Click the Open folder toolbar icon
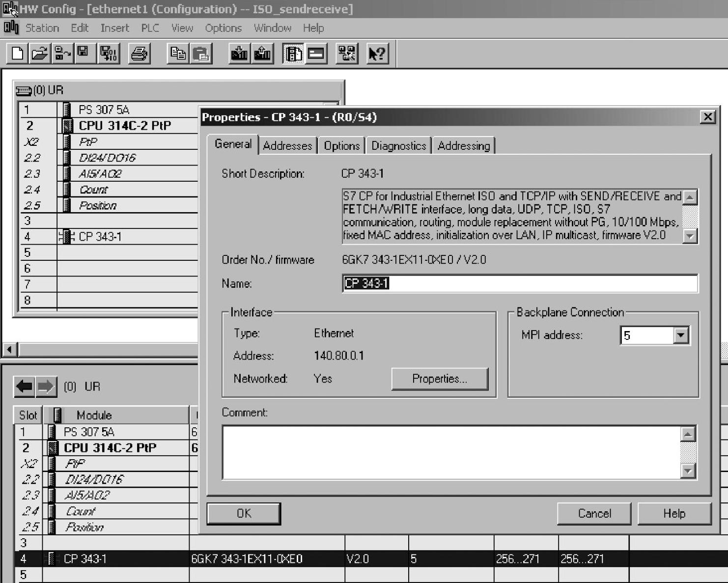728x583 pixels. (x=39, y=53)
